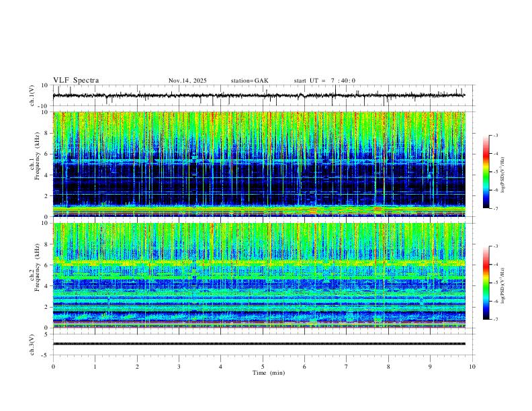This screenshot has height=411, width=532.
Task: Click the ch.1 colorbar log(PSD) label
Action: pyautogui.click(x=502, y=175)
